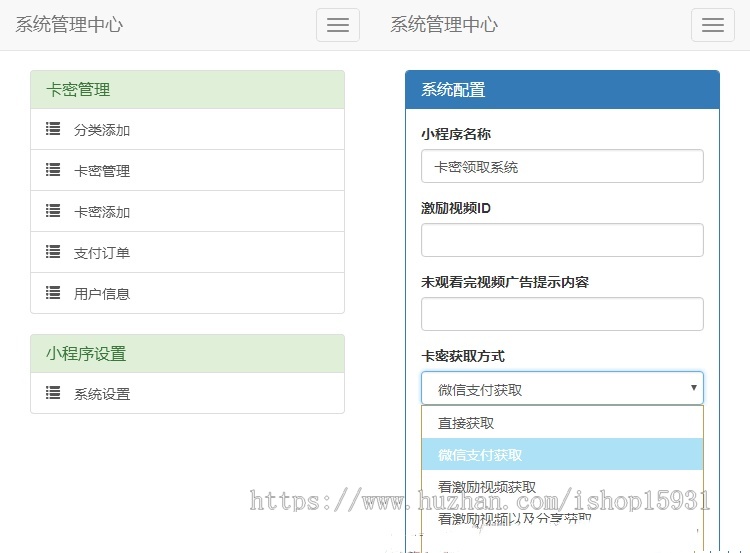The height and width of the screenshot is (553, 750).
Task: View 支付订单 page
Action: (188, 252)
